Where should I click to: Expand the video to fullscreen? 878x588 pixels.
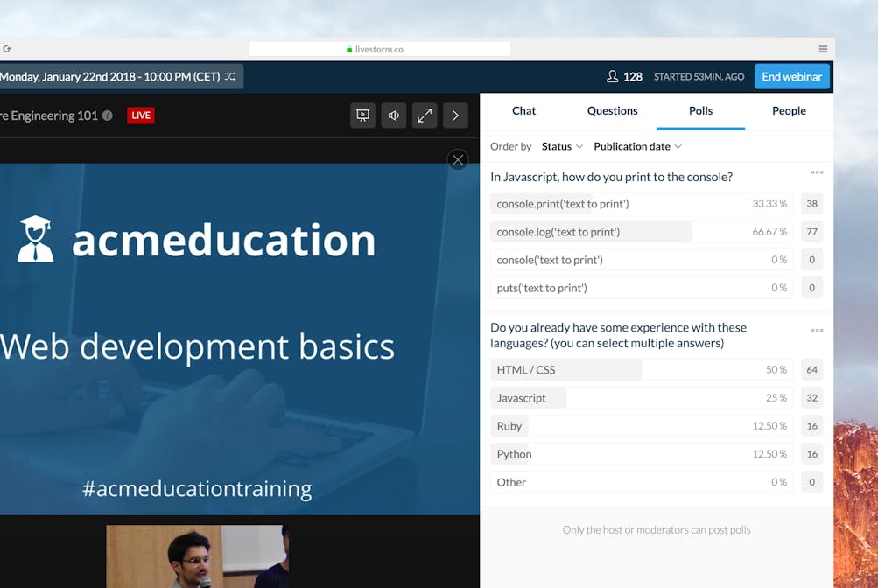coord(425,115)
